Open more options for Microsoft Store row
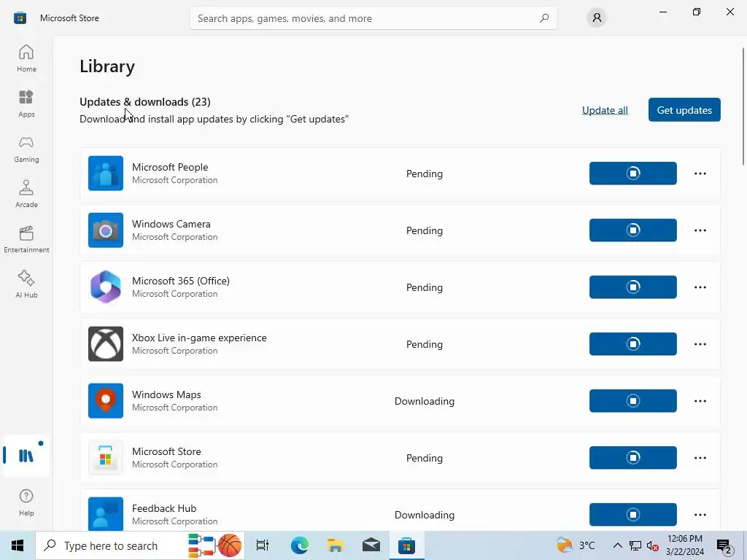 [700, 458]
